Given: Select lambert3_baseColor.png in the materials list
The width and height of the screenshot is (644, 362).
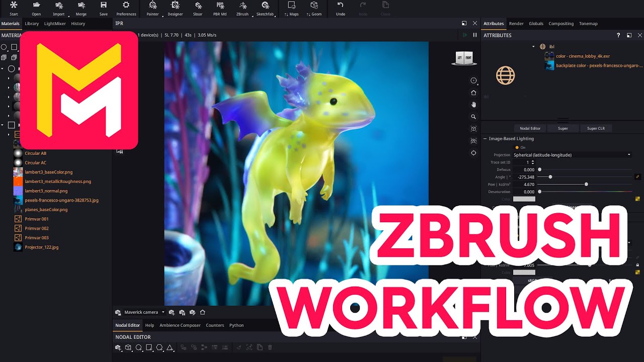Looking at the screenshot, I should pos(49,172).
